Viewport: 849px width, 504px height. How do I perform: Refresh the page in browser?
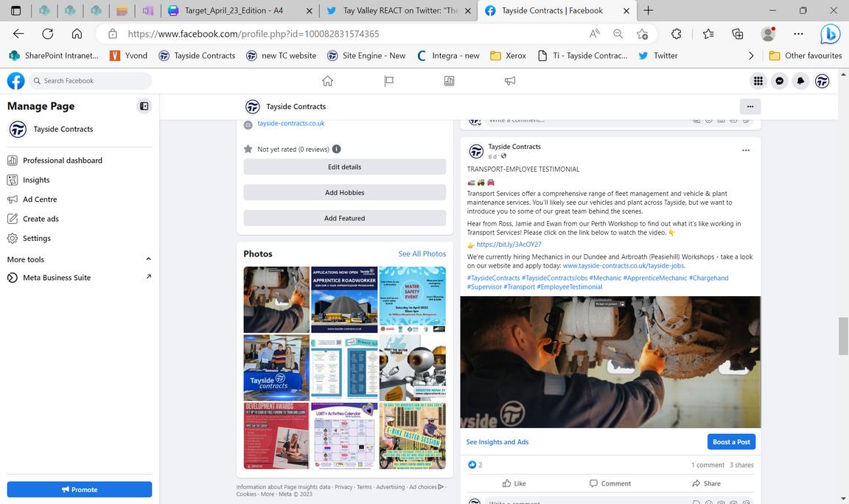click(48, 34)
